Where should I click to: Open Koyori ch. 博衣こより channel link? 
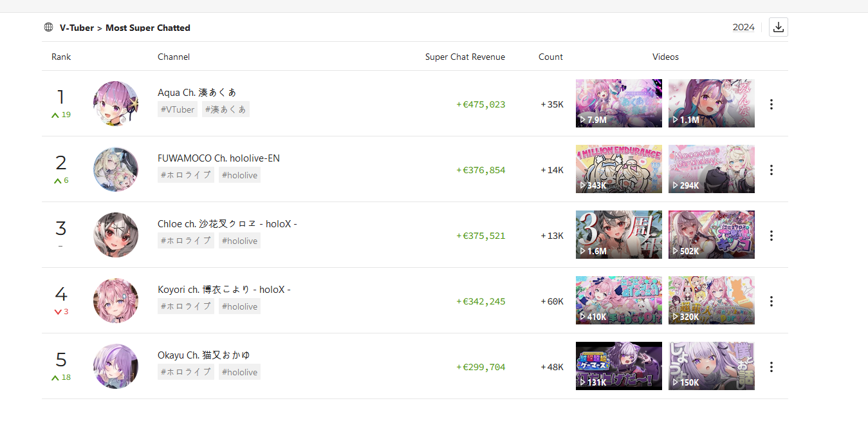click(224, 290)
